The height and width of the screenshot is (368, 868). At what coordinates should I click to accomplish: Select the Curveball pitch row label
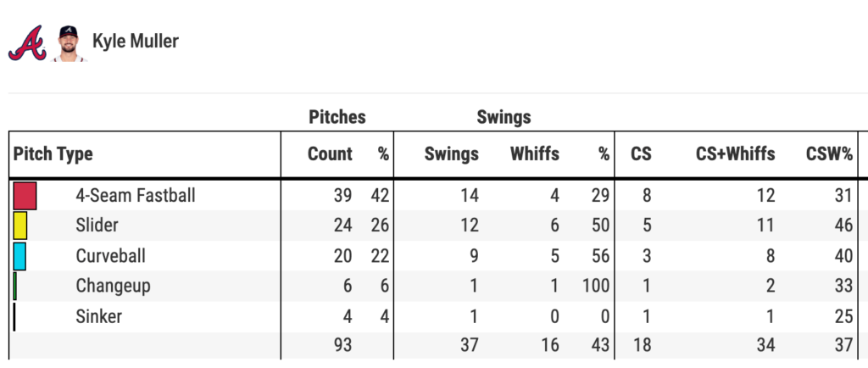tap(109, 256)
